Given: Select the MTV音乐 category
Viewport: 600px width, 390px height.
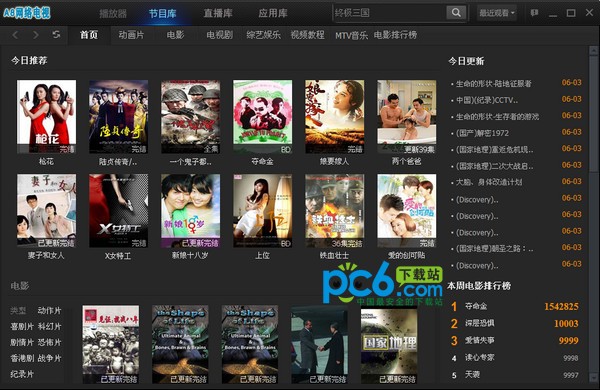Looking at the screenshot, I should click(351, 36).
